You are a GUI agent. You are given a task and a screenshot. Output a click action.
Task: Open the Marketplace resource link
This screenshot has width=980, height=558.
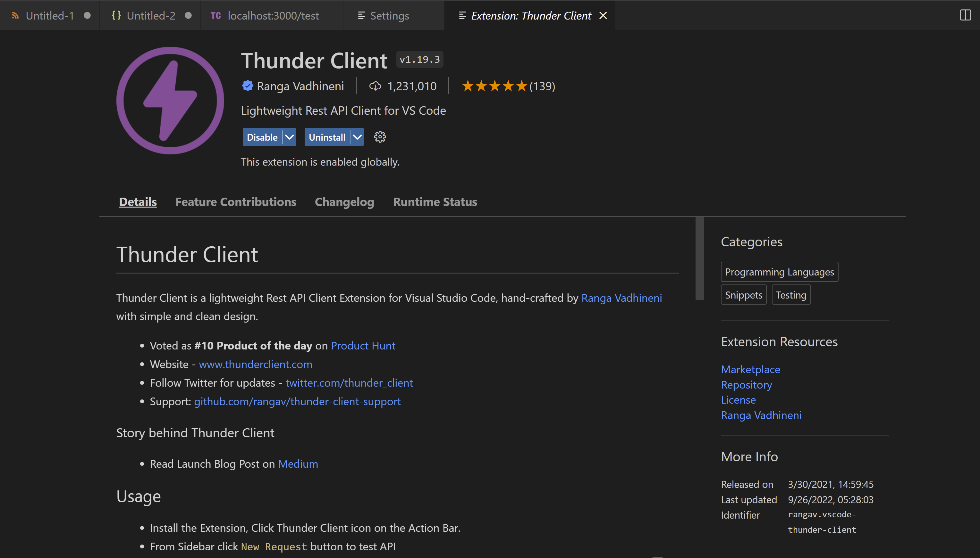click(750, 369)
